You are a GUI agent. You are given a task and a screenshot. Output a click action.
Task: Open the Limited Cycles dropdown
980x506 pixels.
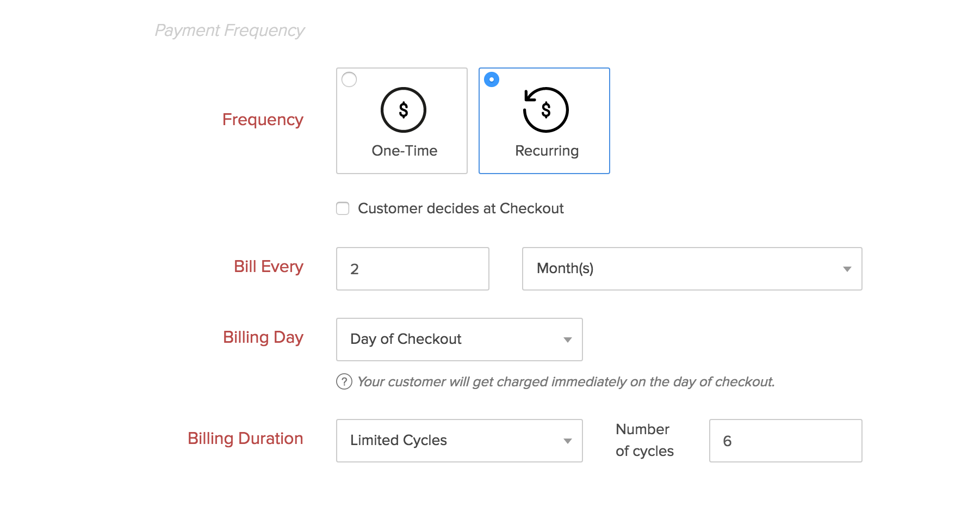(459, 441)
